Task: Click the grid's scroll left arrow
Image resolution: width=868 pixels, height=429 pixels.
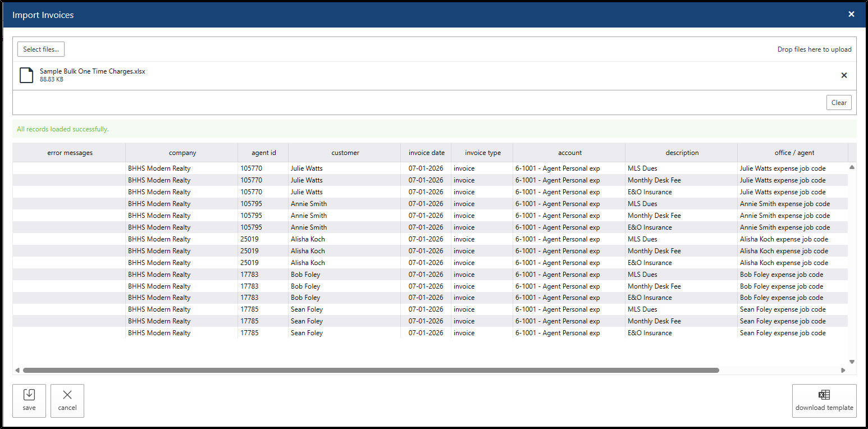Action: point(17,370)
